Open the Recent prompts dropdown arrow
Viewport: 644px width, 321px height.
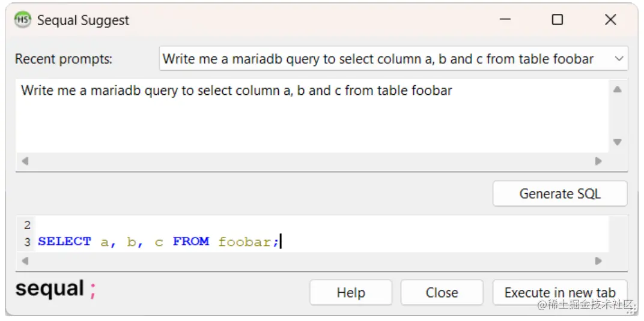[619, 59]
